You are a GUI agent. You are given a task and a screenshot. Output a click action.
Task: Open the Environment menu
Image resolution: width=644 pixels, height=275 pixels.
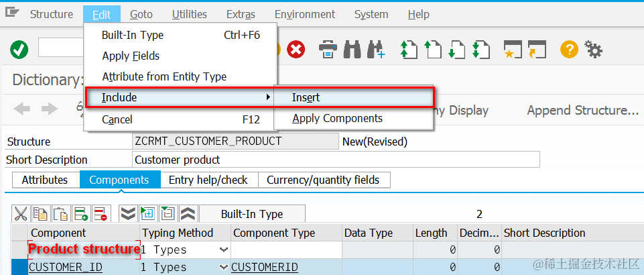coord(305,14)
